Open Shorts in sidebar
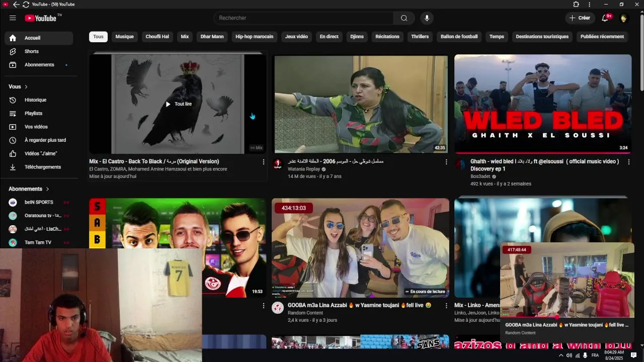 coord(39,51)
